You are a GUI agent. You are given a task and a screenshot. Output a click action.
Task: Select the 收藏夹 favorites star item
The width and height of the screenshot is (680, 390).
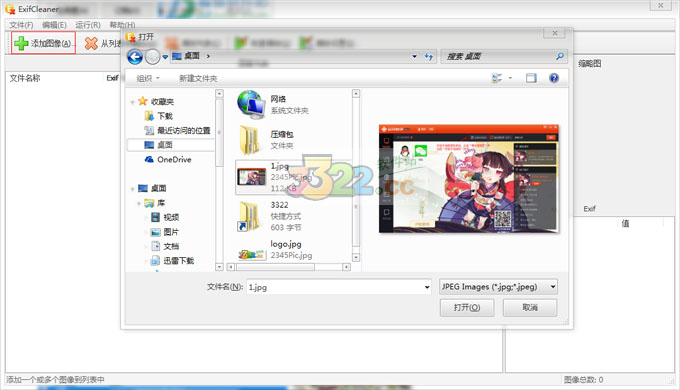(x=156, y=102)
